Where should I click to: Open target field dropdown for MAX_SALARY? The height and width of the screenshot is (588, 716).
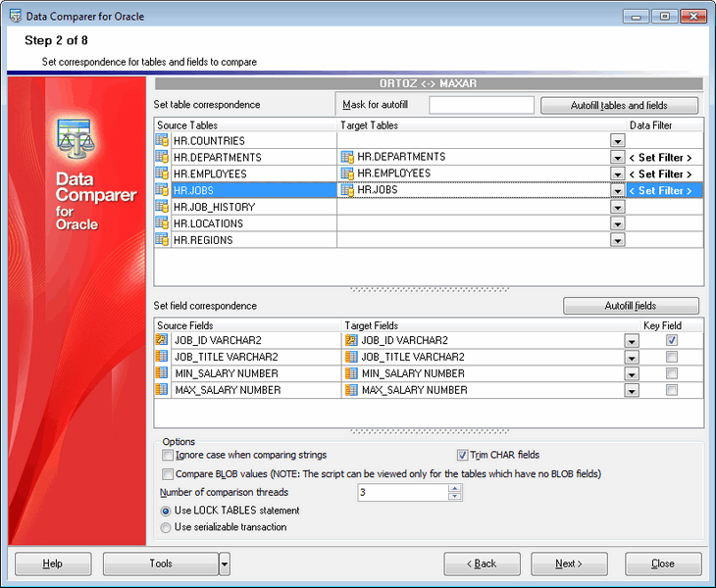coord(632,390)
